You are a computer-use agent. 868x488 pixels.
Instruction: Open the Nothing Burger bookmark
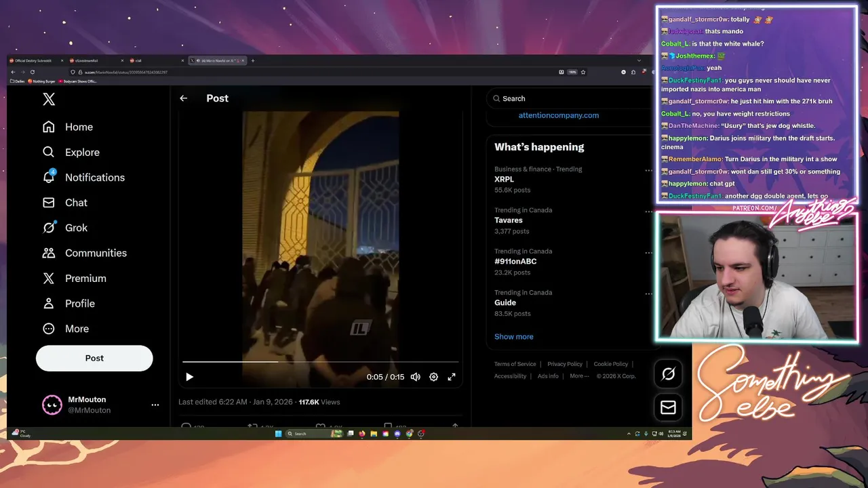41,81
